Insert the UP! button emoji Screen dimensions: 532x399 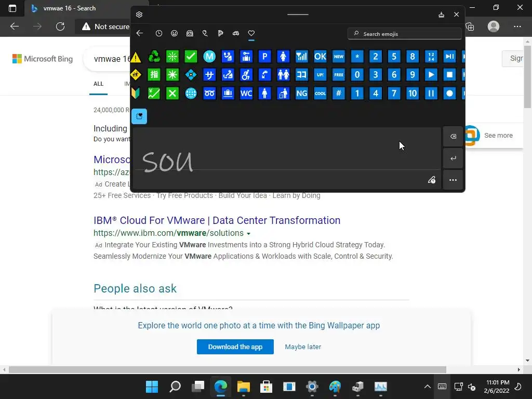click(320, 75)
